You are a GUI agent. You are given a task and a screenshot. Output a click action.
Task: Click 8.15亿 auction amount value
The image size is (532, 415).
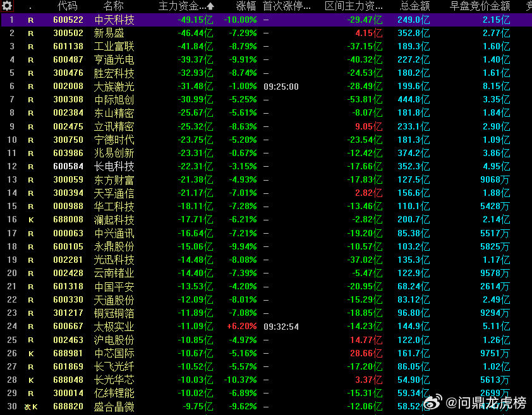[x=497, y=86]
